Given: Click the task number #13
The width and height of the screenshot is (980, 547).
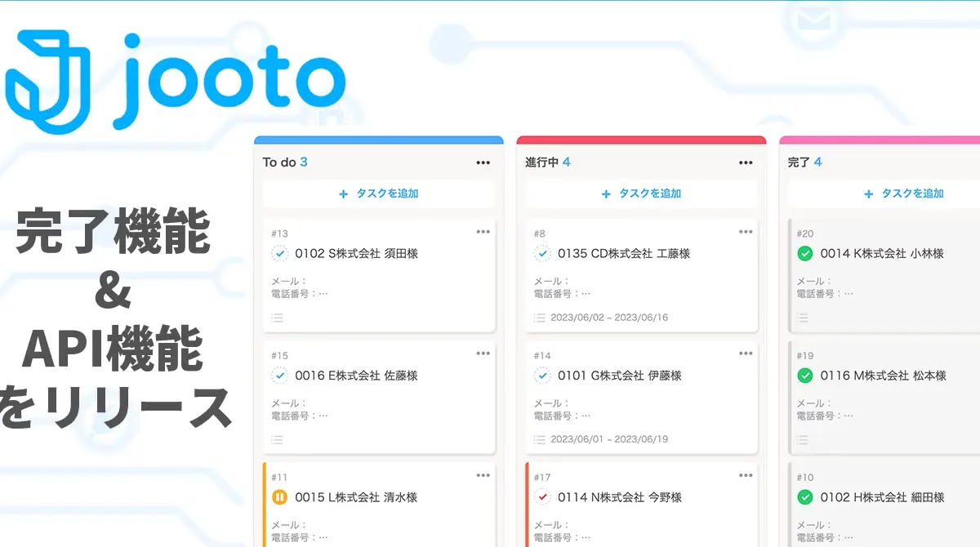Looking at the screenshot, I should pos(279,234).
